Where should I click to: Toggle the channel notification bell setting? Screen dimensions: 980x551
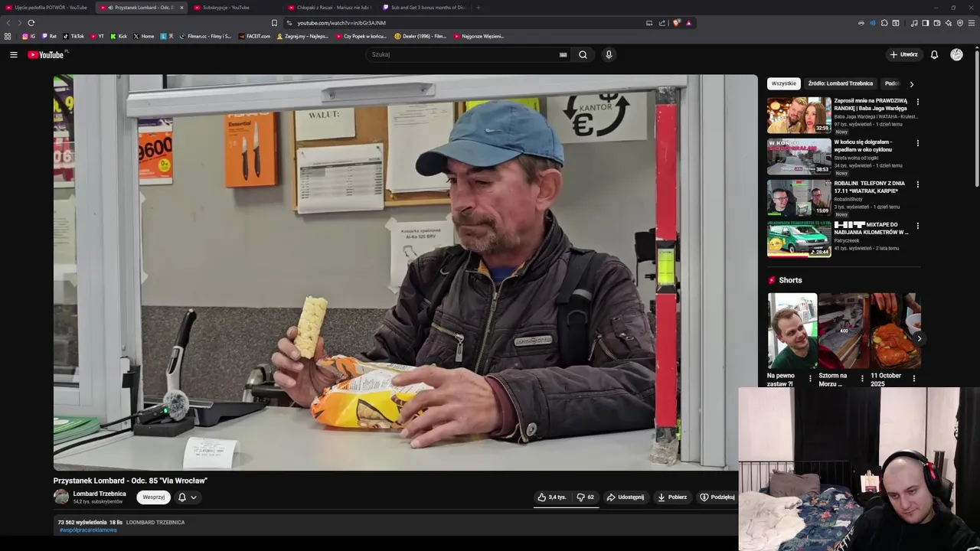182,497
